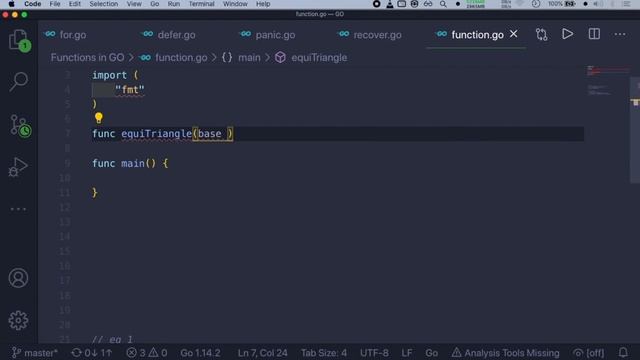This screenshot has width=640, height=360.
Task: Open the View menu
Action: pos(134,4)
